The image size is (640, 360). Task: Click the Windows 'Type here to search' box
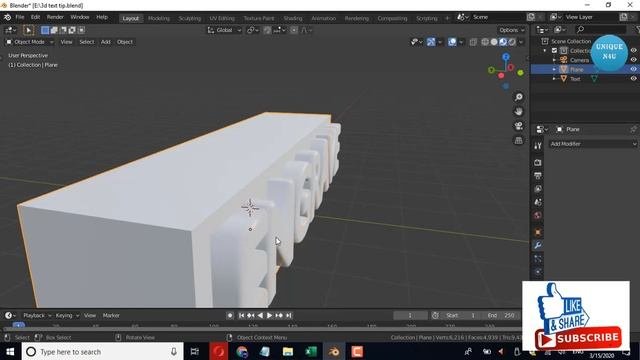point(102,351)
